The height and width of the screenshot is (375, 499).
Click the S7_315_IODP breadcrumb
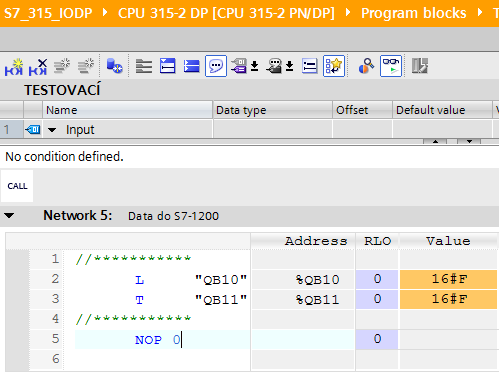(x=48, y=13)
